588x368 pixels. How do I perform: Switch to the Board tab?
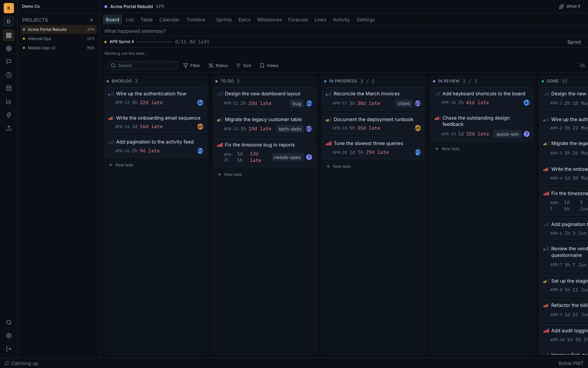click(x=112, y=20)
